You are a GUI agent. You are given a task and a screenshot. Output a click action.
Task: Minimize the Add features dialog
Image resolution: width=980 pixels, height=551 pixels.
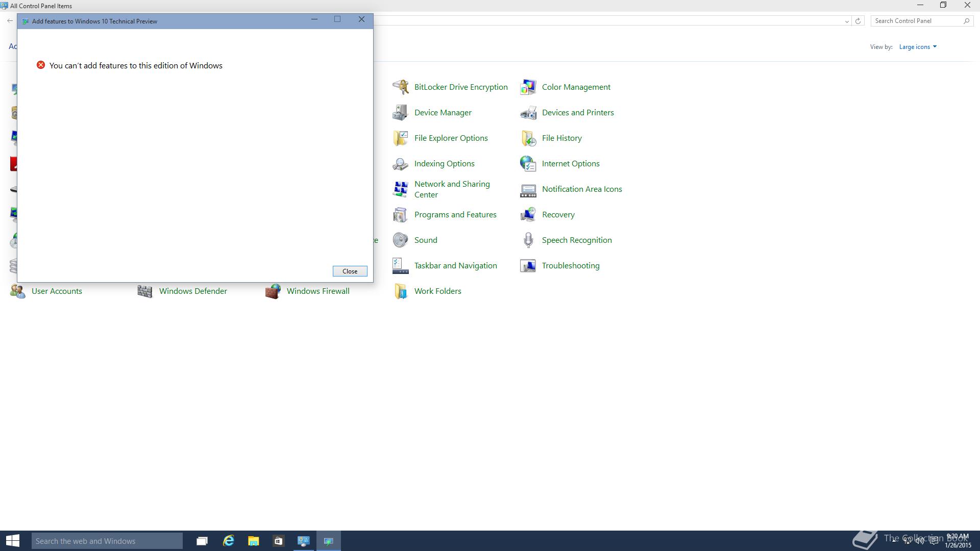click(x=314, y=19)
